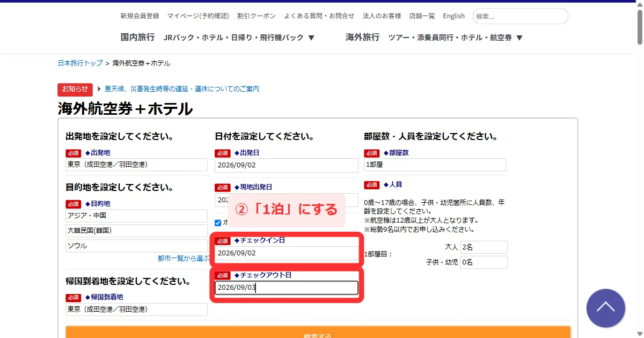This screenshot has width=644, height=338.
Task: Open よくある質問・お問合せ page
Action: tap(319, 16)
